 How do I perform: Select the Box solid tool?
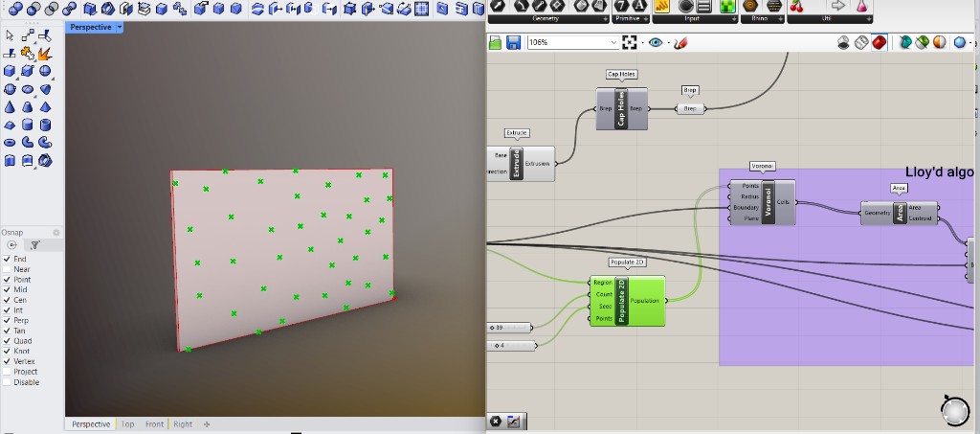tap(10, 71)
